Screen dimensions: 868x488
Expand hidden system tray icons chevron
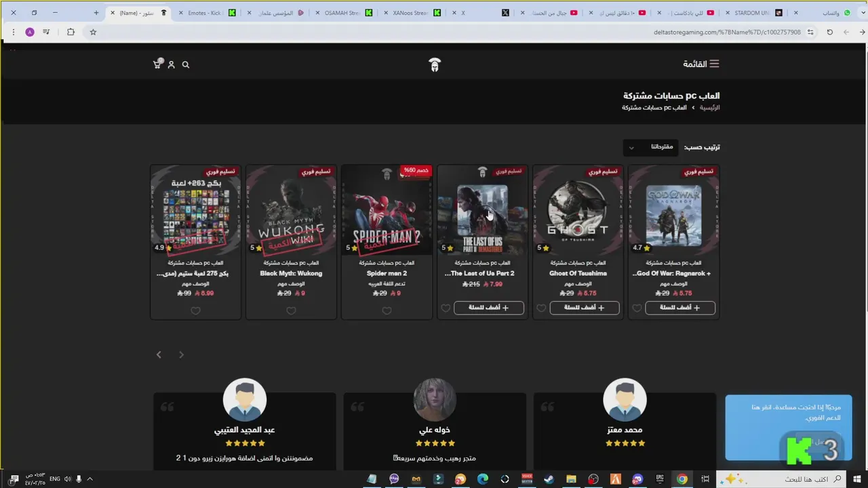tap(90, 479)
